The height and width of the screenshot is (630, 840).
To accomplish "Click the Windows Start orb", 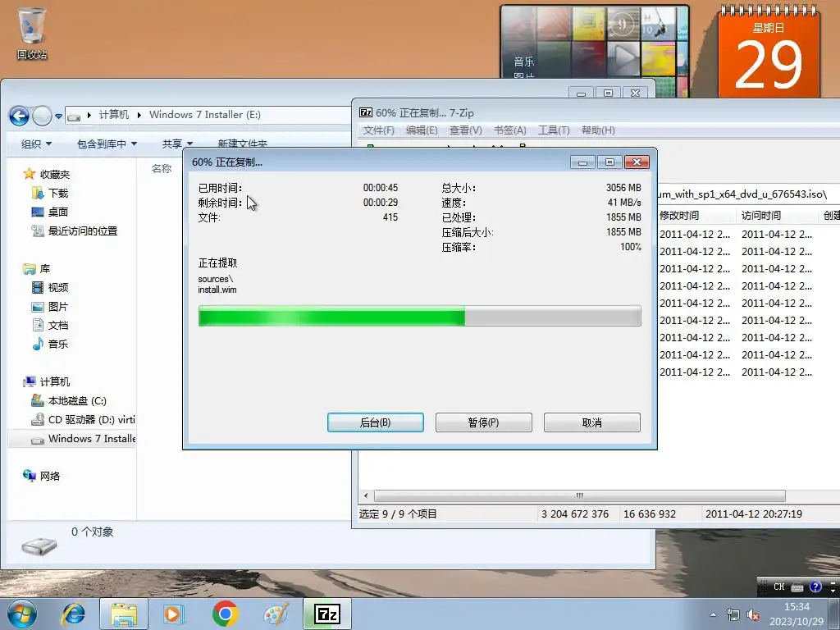I will pyautogui.click(x=21, y=614).
